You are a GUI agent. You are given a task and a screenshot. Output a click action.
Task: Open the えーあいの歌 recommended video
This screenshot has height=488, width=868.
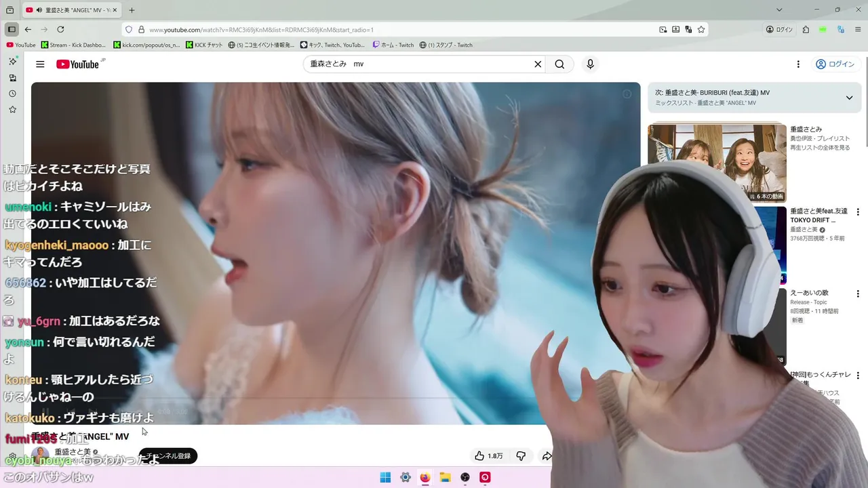tap(809, 293)
